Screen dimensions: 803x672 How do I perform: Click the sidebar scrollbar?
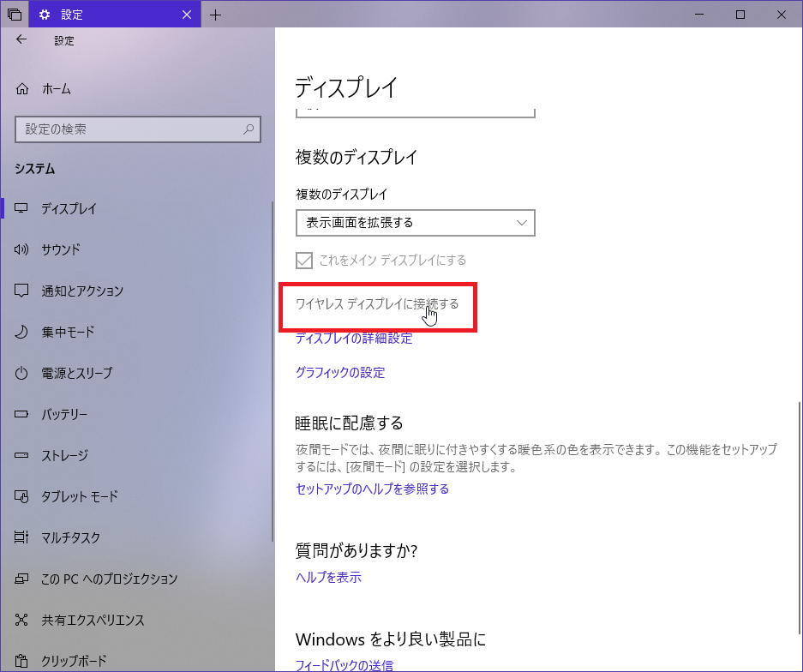[x=273, y=371]
